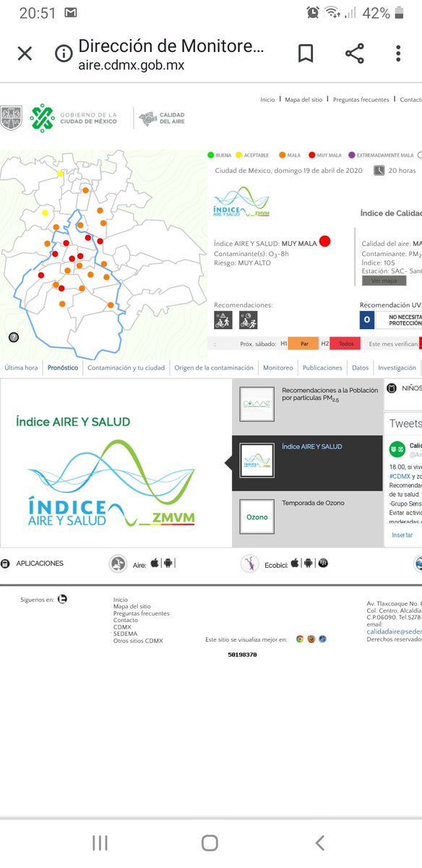Open SEDEMA footer link
Viewport: 422px width, 868px height.
(x=125, y=634)
